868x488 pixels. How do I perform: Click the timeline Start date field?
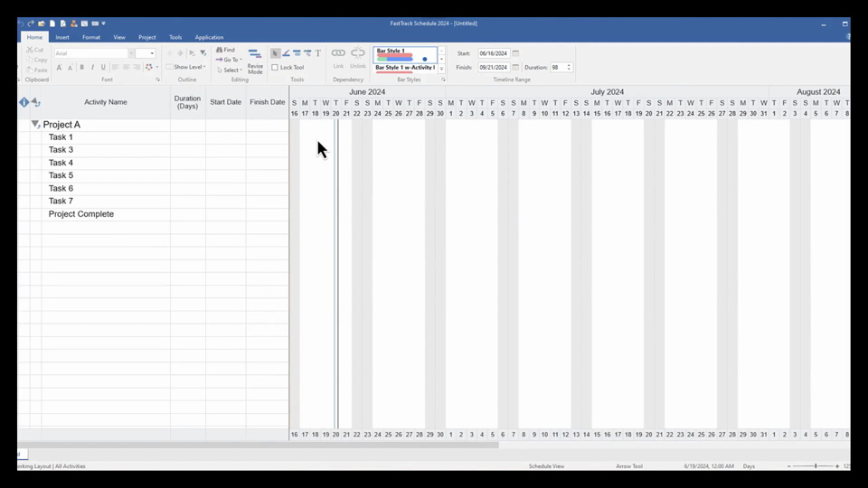(x=494, y=53)
